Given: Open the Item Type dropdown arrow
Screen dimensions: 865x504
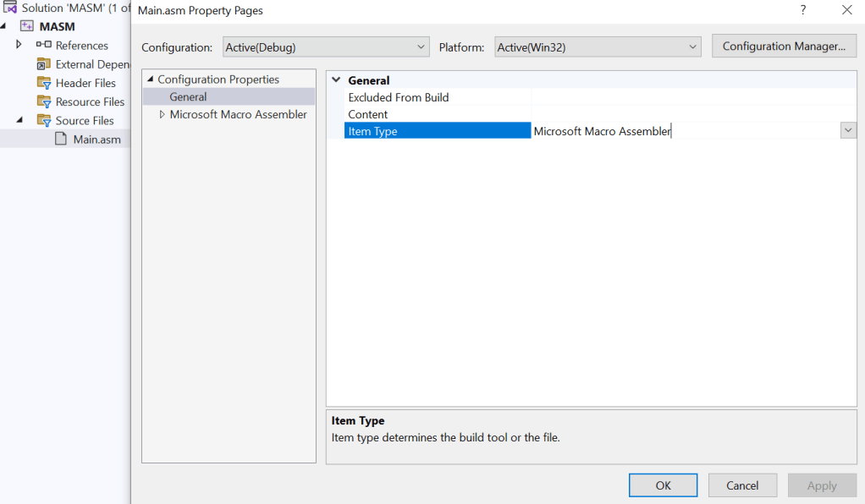Looking at the screenshot, I should click(x=848, y=131).
